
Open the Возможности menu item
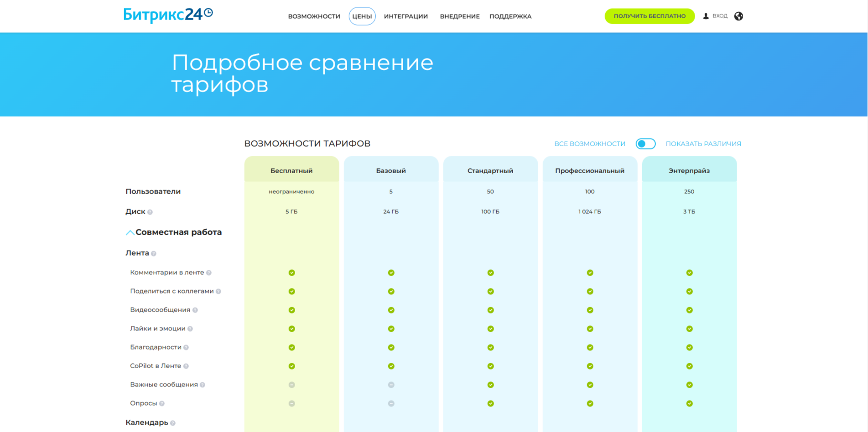[314, 16]
